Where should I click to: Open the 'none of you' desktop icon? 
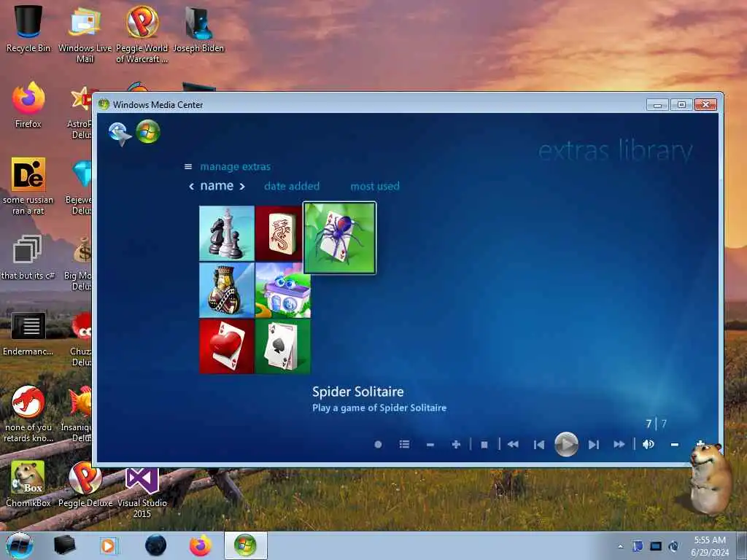28,413
